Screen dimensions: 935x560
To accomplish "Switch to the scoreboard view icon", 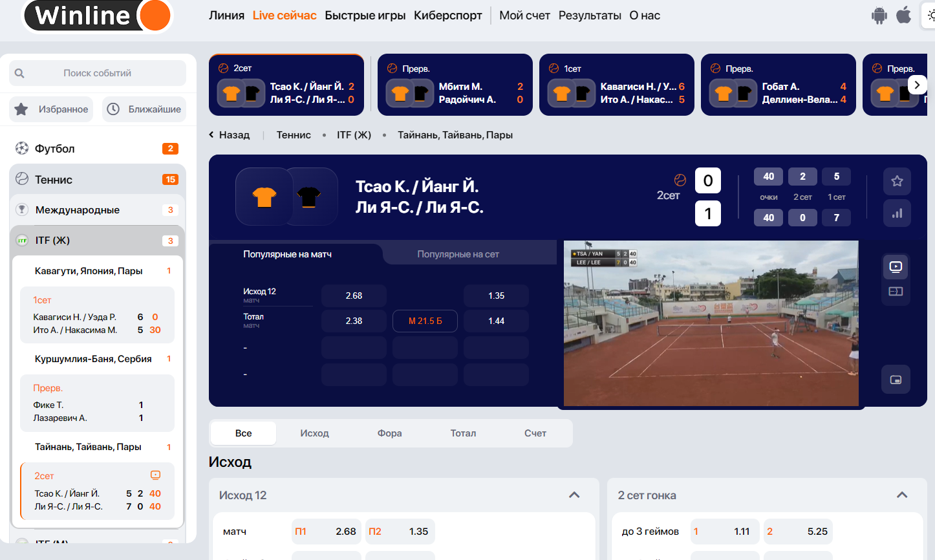I will (896, 292).
